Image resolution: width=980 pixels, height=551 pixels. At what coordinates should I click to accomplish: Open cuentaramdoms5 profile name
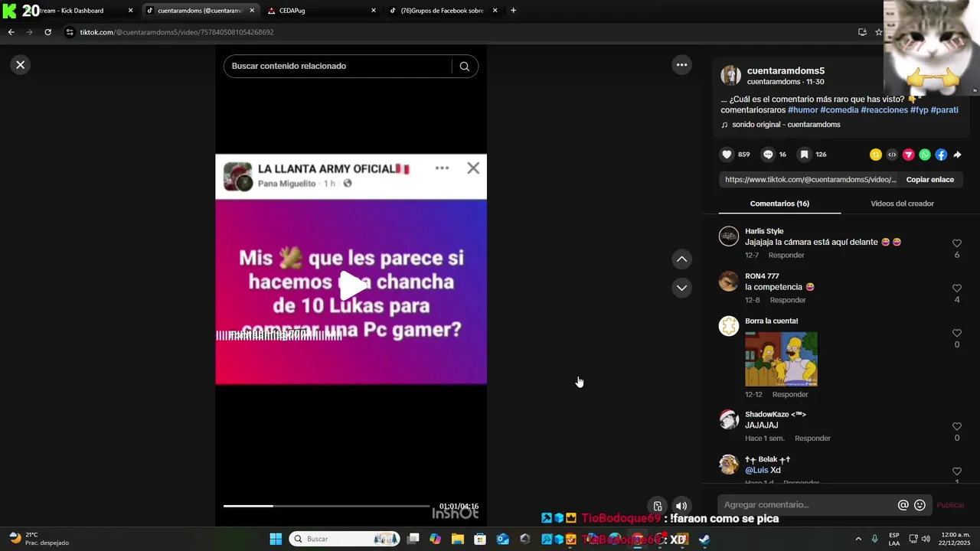(786, 71)
